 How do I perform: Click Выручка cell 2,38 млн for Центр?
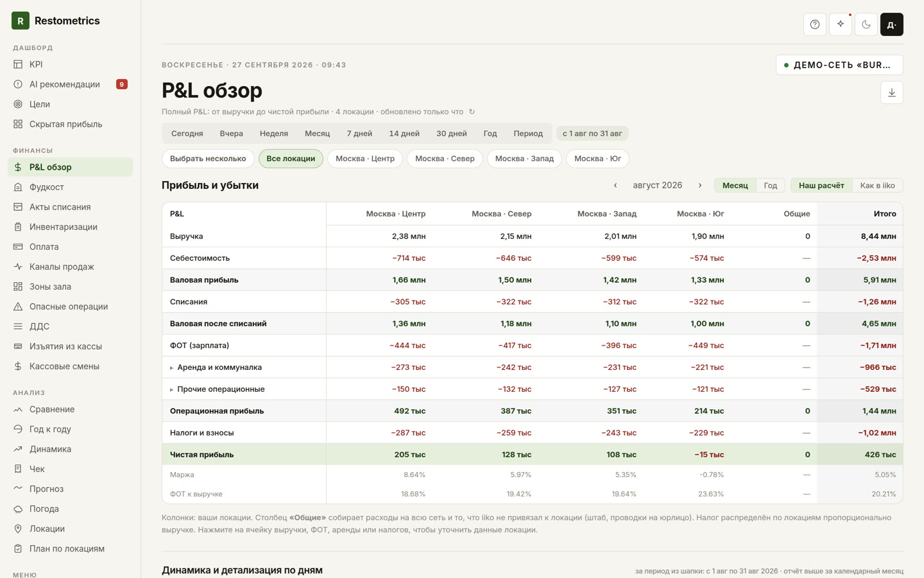pos(409,236)
